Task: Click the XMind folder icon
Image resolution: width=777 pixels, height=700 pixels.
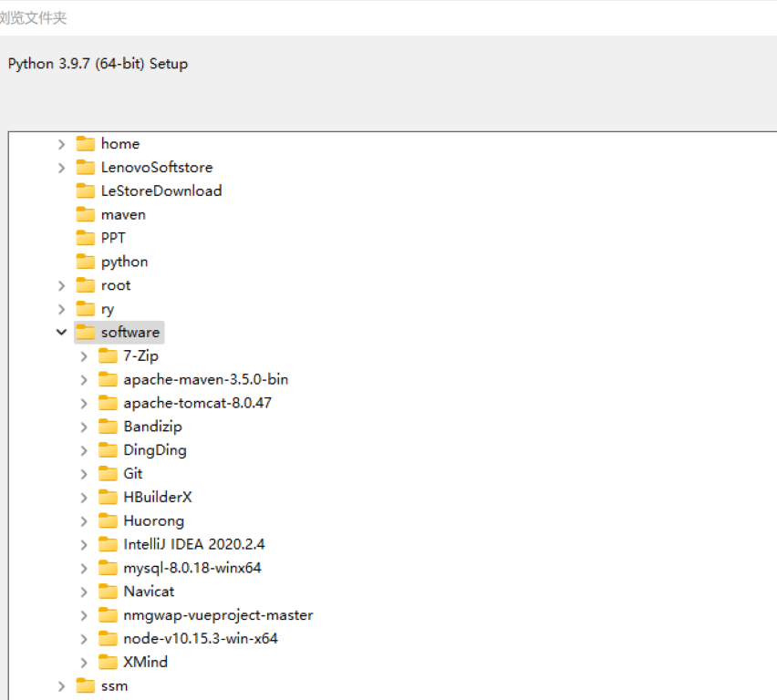Action: 108,663
